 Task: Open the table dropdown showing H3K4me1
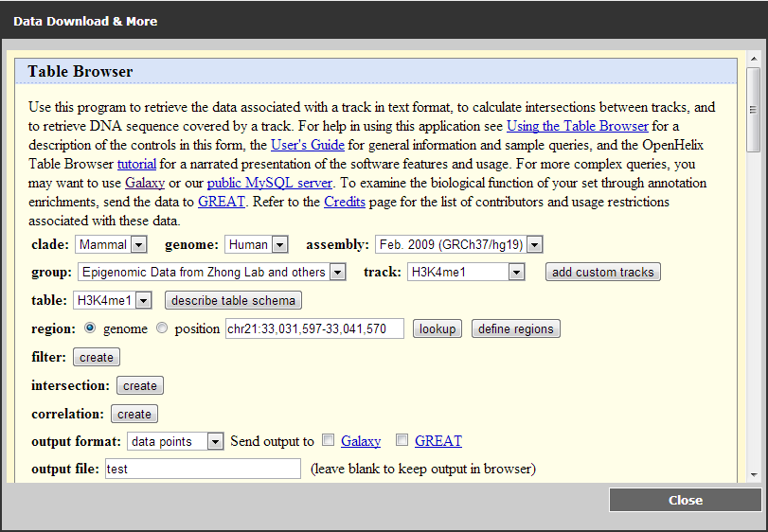[x=112, y=300]
